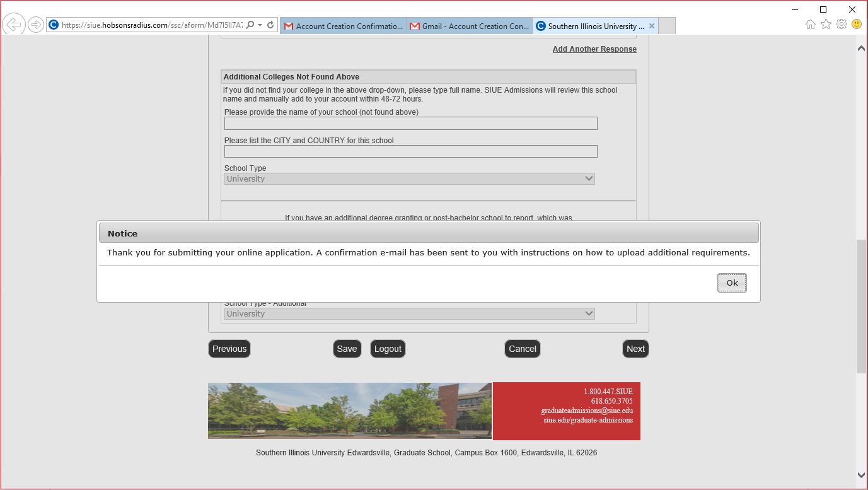Click the Logout button
This screenshot has height=490, width=868.
pos(388,349)
